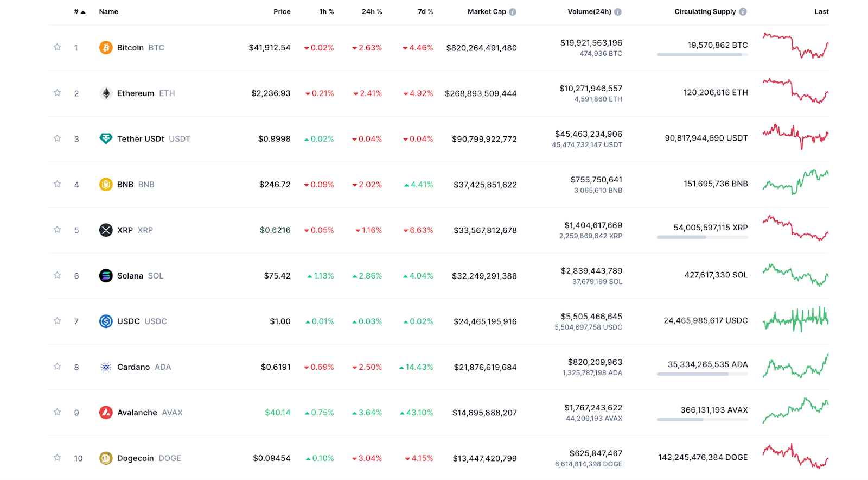Sort by Volume(24h) header
Screen dimensions: 868x480
[x=589, y=11]
